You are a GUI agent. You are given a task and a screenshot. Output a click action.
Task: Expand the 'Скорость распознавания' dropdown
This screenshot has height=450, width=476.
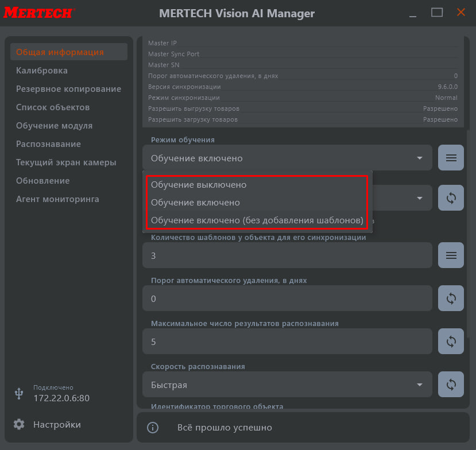(x=420, y=385)
